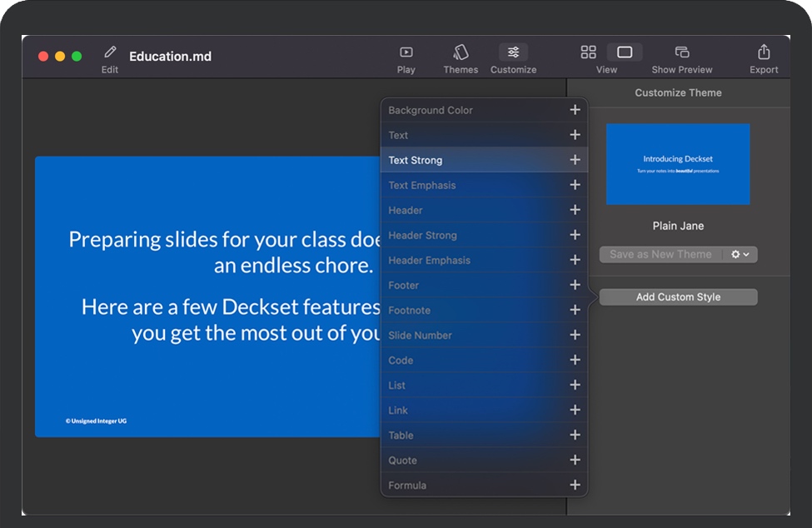The width and height of the screenshot is (812, 528).
Task: Add Background Color style via plus icon
Action: [575, 110]
